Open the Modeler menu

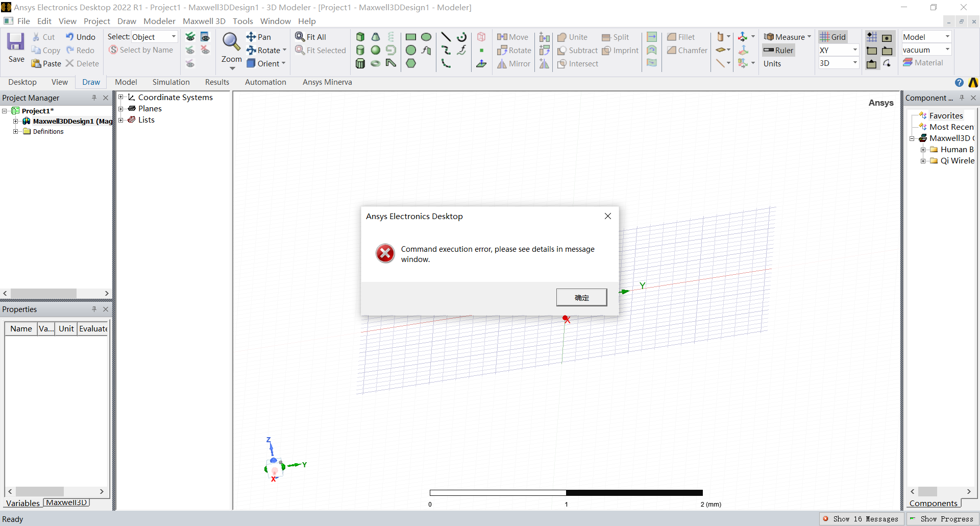pos(159,21)
